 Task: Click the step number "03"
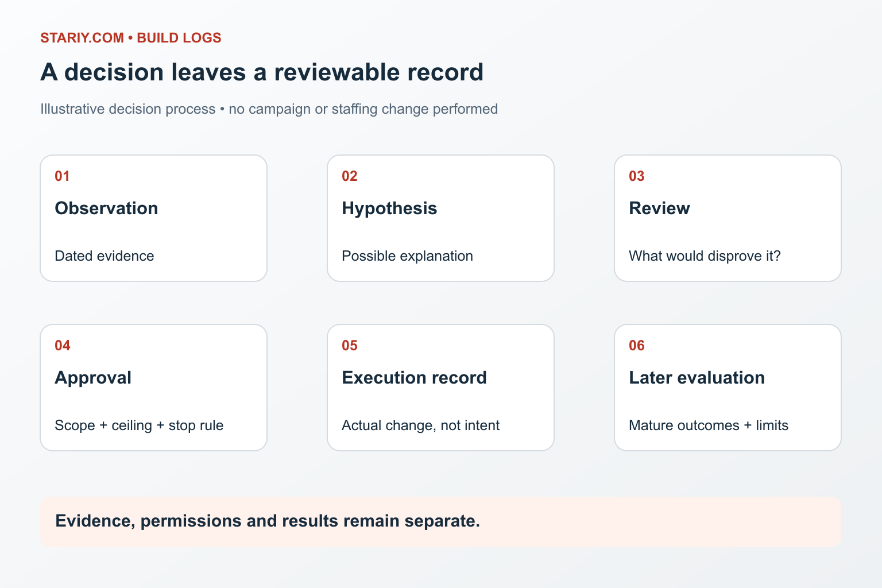637,176
